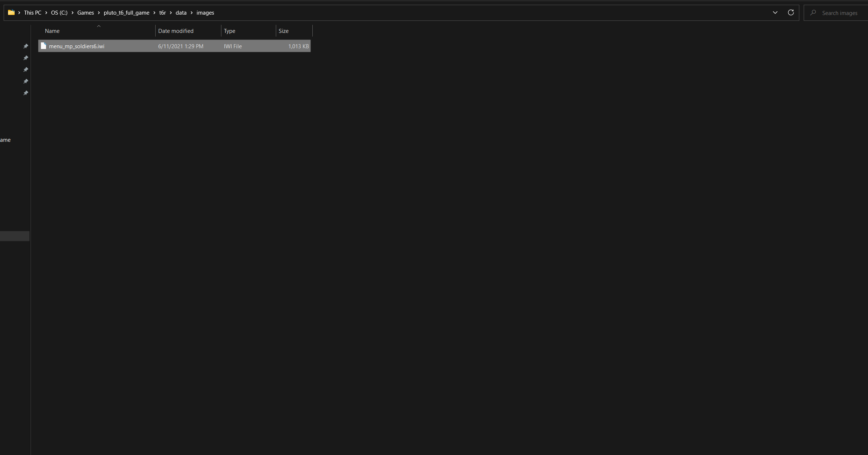
Task: Click the This PC breadcrumb item
Action: [32, 13]
